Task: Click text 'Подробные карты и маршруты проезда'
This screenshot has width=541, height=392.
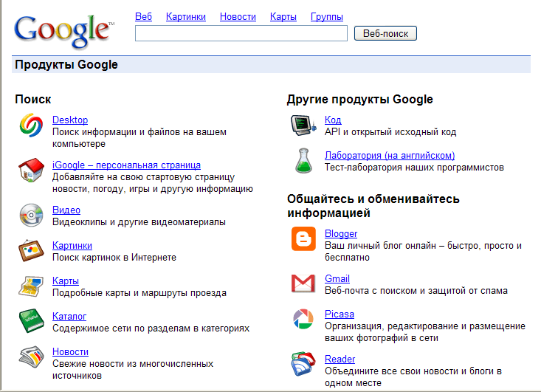Action: [x=139, y=293]
